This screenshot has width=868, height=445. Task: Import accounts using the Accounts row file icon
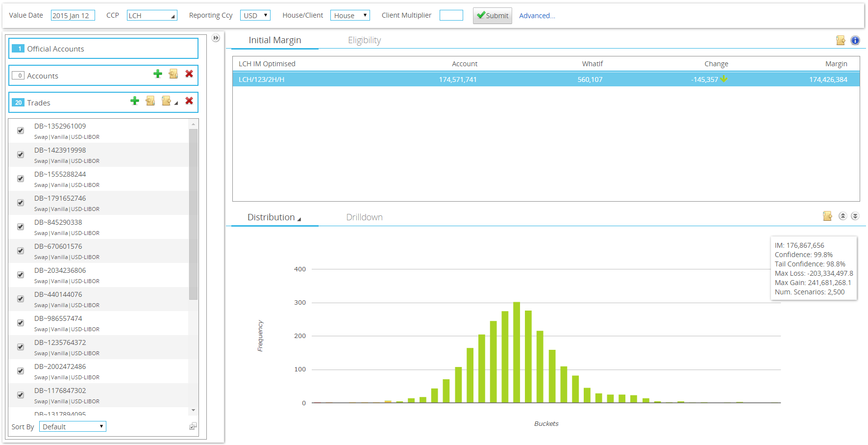[174, 74]
